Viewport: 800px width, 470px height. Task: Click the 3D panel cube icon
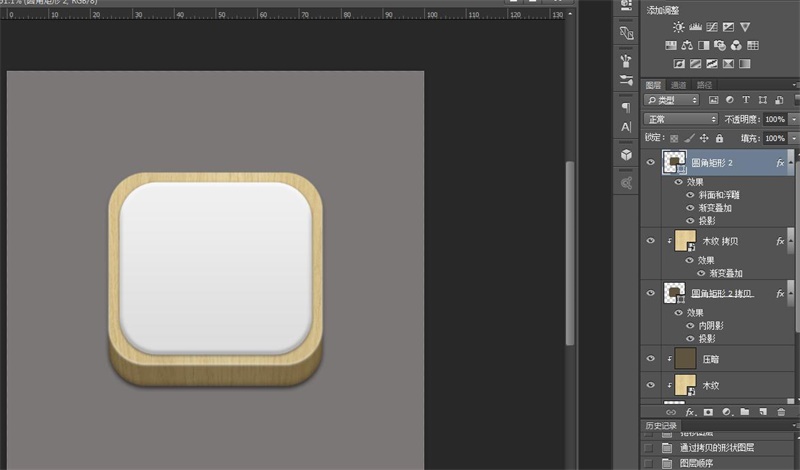[x=626, y=155]
